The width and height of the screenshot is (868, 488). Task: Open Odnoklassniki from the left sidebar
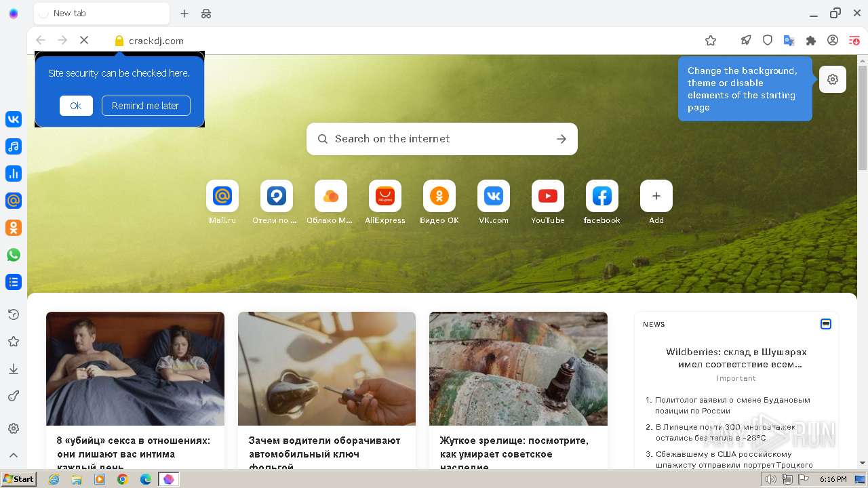pyautogui.click(x=14, y=228)
